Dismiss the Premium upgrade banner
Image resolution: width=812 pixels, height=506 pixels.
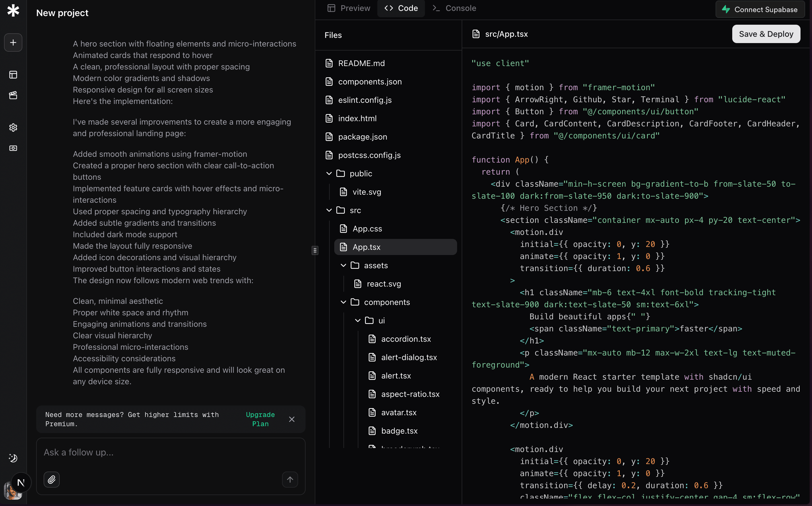pyautogui.click(x=292, y=419)
